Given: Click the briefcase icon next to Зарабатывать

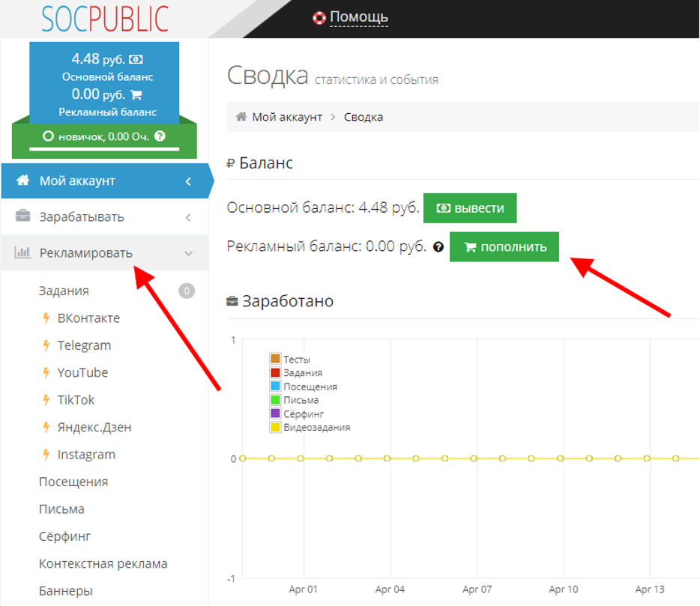Looking at the screenshot, I should click(22, 216).
